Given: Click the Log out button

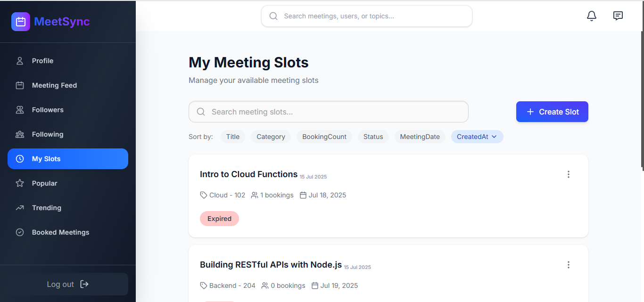Looking at the screenshot, I should point(68,284).
